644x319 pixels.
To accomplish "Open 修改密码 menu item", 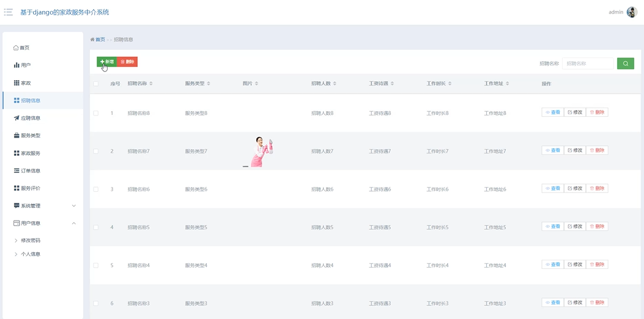I will [31, 241].
